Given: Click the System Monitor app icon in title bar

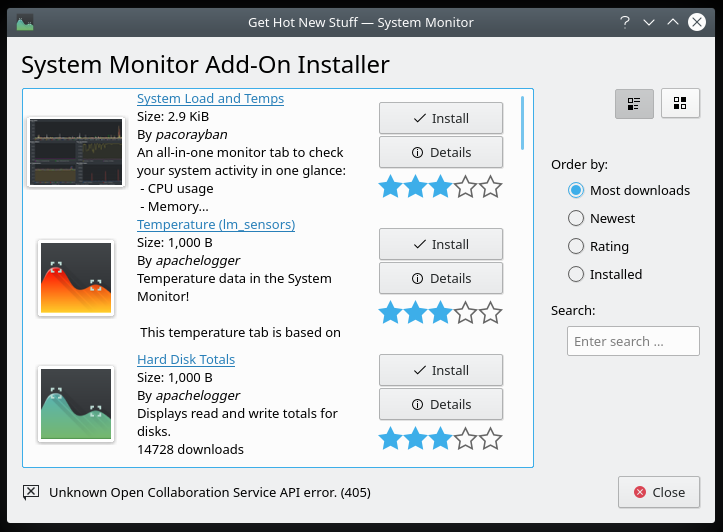Looking at the screenshot, I should click(25, 21).
